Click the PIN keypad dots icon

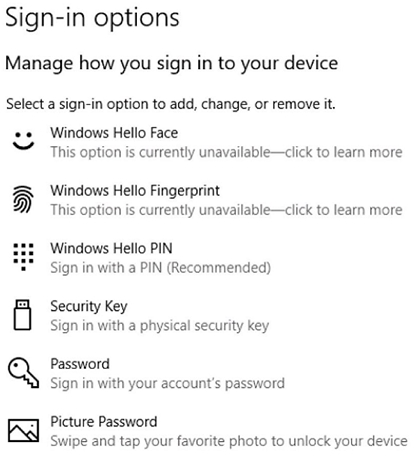[23, 257]
